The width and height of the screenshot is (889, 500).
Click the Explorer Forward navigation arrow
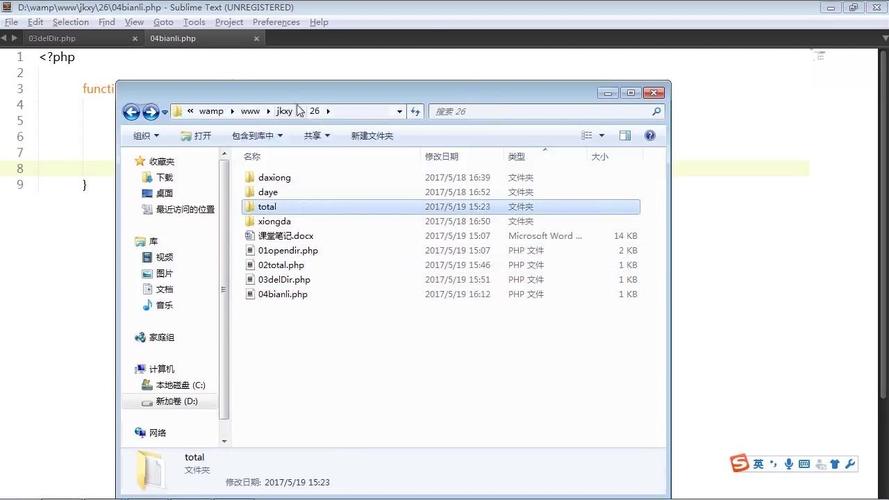pos(150,112)
